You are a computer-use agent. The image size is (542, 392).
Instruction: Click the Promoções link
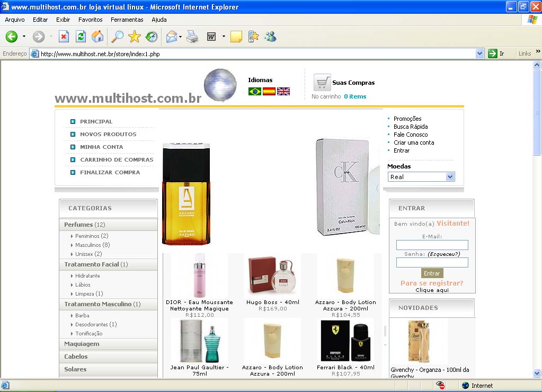click(x=407, y=119)
